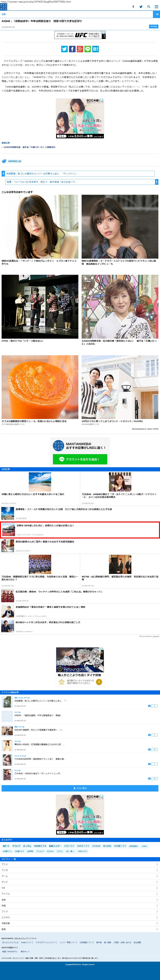Share the article with the LINE icon
This screenshot has height=980, width=160.
pyautogui.click(x=88, y=49)
